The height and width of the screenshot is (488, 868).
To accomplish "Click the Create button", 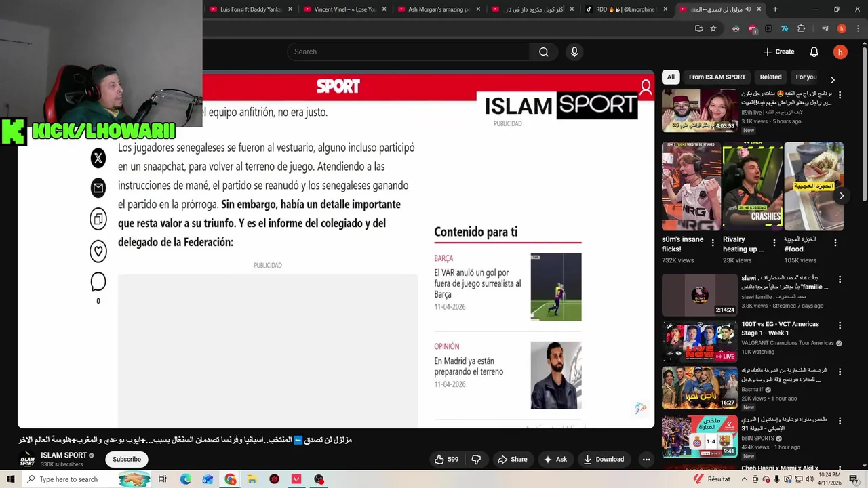I will coord(778,52).
